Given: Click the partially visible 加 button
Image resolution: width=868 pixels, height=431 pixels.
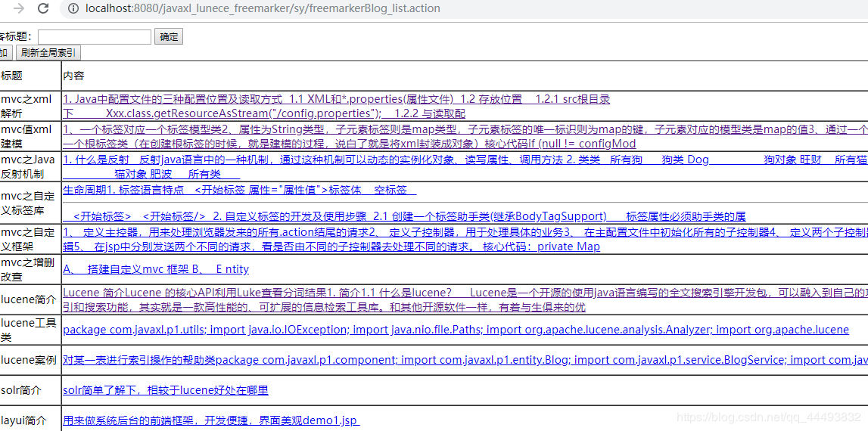Looking at the screenshot, I should (5, 52).
